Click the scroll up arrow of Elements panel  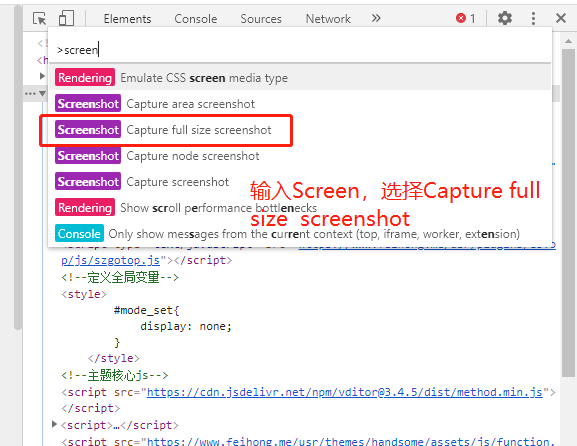point(568,41)
